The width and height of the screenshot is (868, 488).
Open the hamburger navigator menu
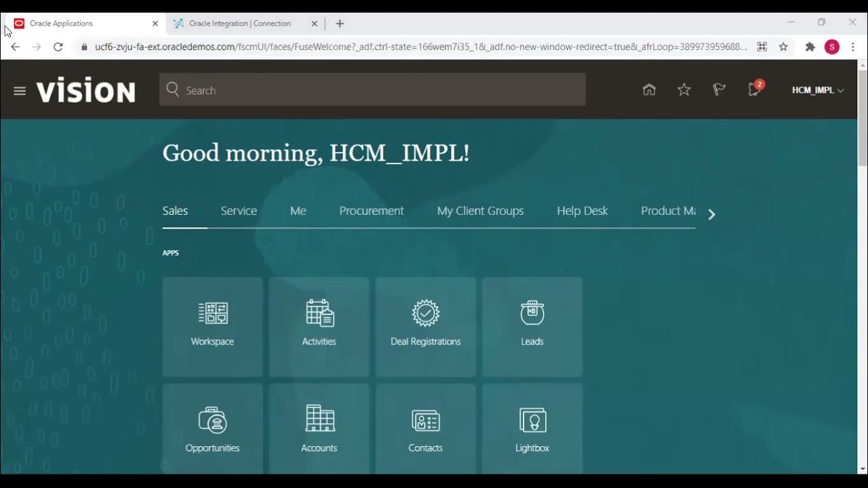(20, 91)
